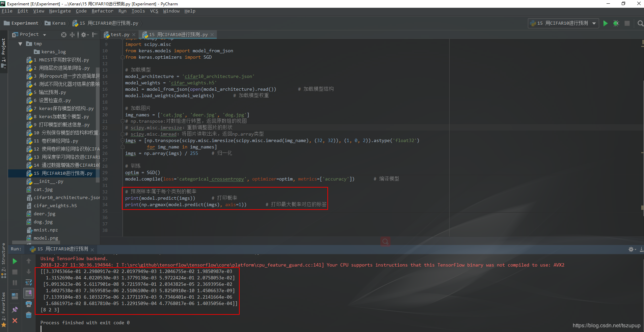Open the Structure side tool window tab
644x332 pixels.
click(4, 260)
